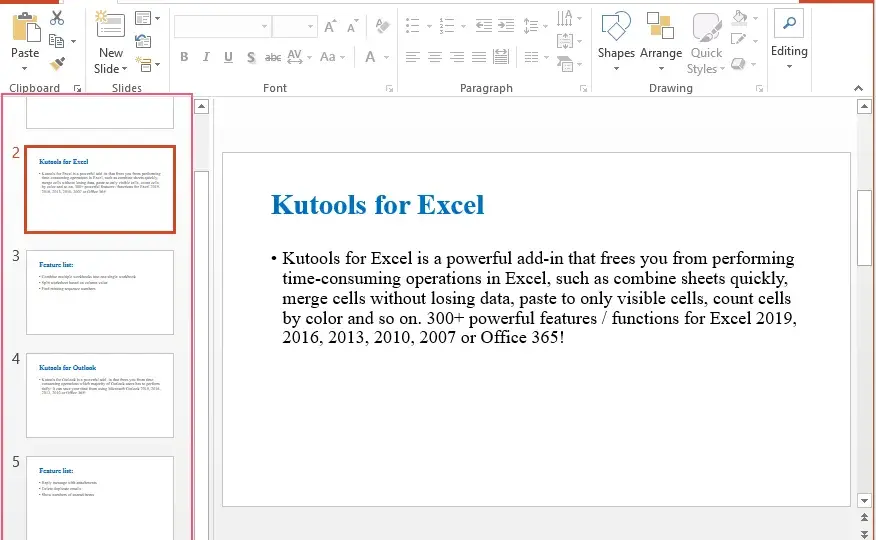Insert a New Slide via icon

point(110,25)
